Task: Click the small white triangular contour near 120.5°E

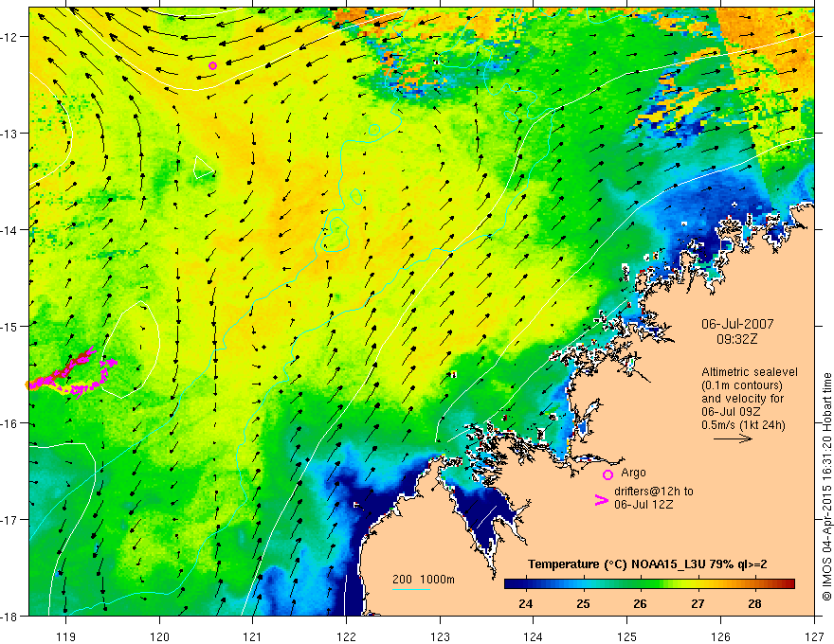Action: 202,168
